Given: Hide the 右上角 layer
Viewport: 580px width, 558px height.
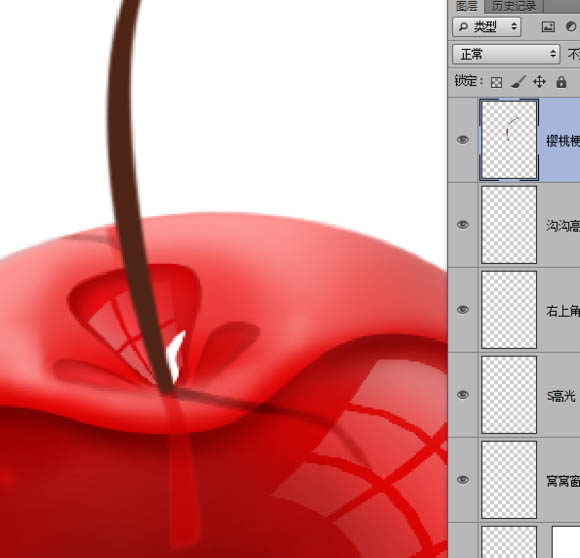Looking at the screenshot, I should coord(463,310).
